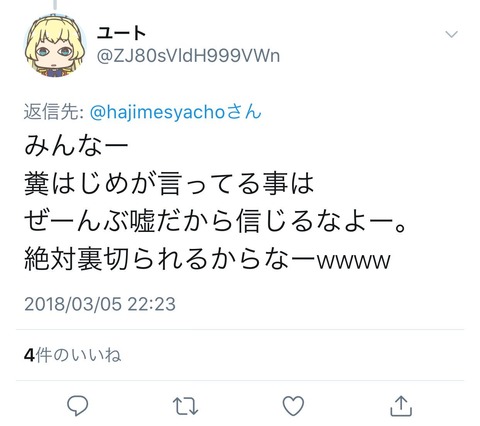Tap the wwww at the tweet's end
Viewport: 480px width, 426px height.
click(x=353, y=261)
